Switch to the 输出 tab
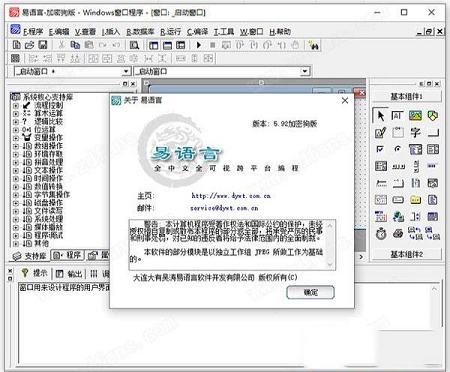This screenshot has width=450, height=372. pos(69,274)
